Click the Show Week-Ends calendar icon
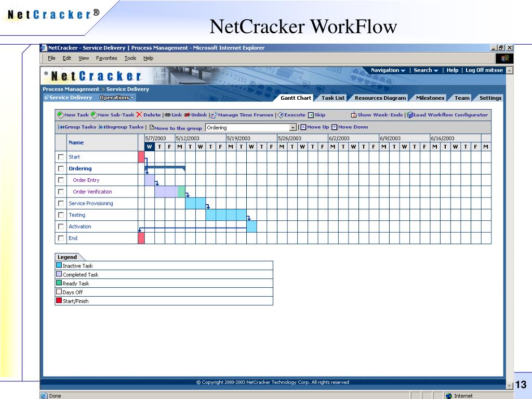Screen dimensions: 532x399 point(353,115)
